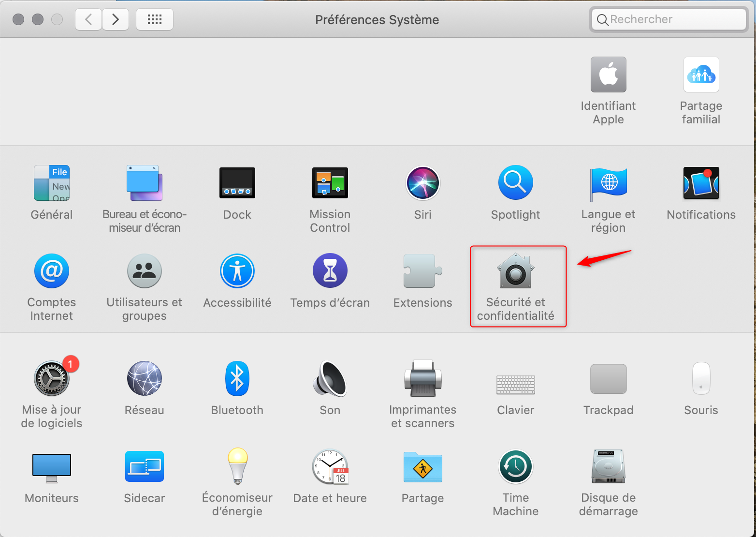Open Économiseur d'énergie settings
The image size is (756, 537).
point(237,466)
